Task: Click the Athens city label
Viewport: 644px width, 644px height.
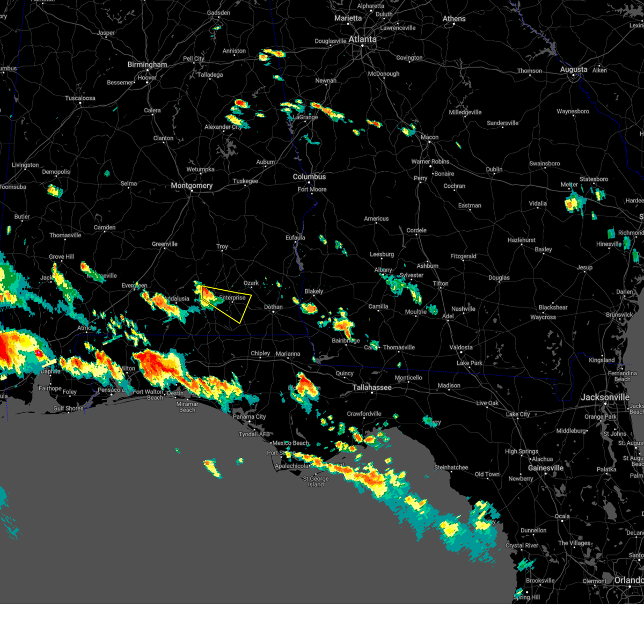Action: 454,19
